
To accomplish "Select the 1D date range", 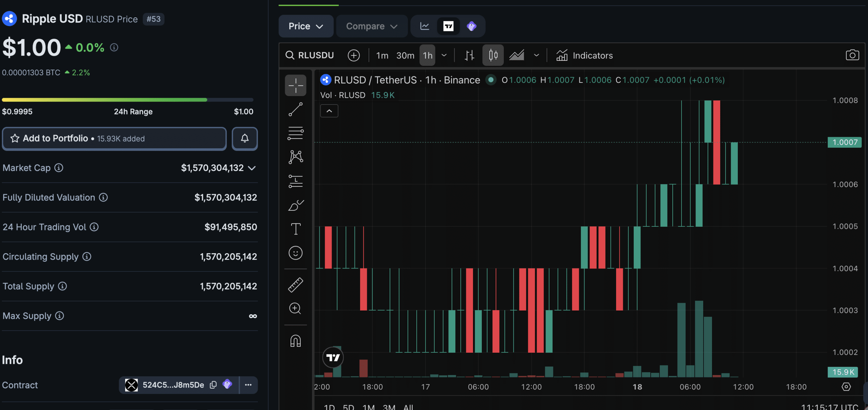I will click(x=329, y=407).
